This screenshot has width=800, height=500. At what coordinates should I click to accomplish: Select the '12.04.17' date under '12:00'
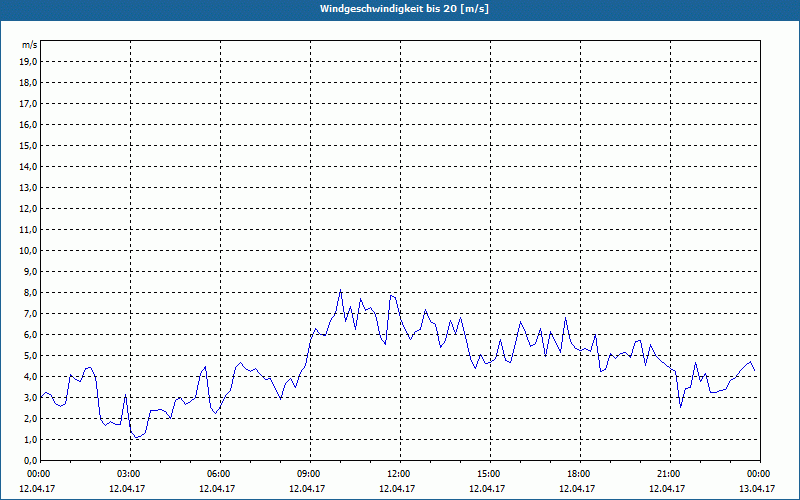coord(397,488)
